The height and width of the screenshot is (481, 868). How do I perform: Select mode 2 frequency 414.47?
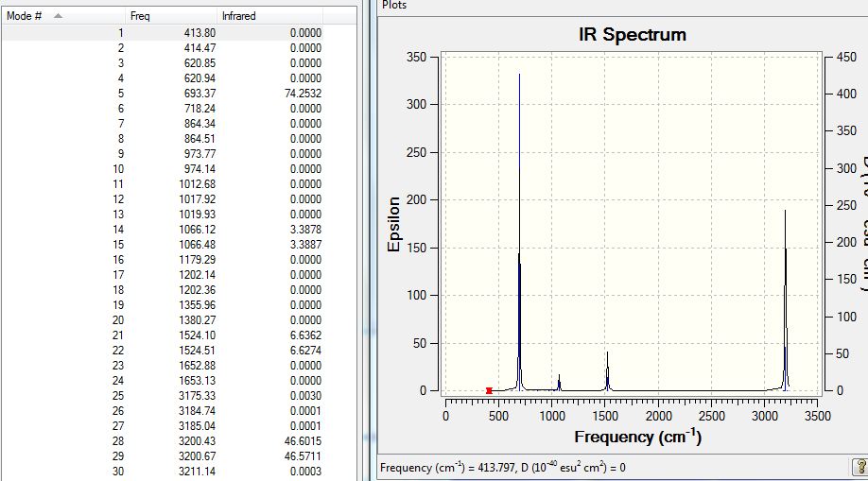200,48
